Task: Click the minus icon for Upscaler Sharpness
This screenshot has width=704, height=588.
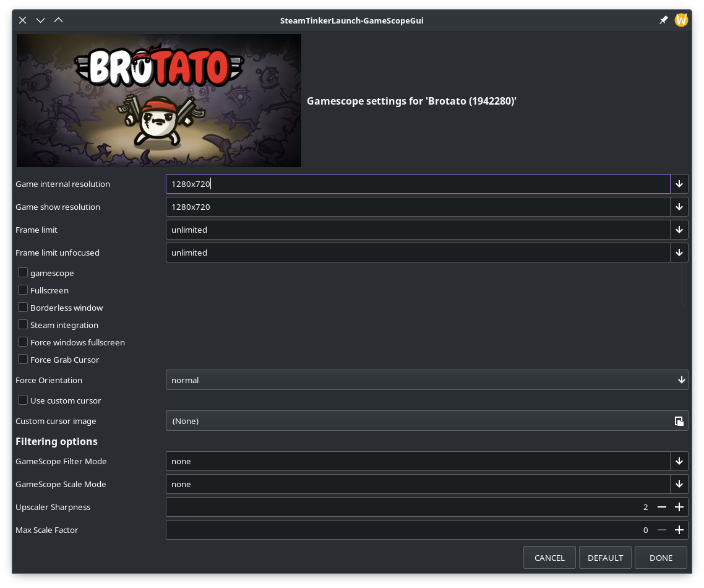Action: tap(662, 507)
